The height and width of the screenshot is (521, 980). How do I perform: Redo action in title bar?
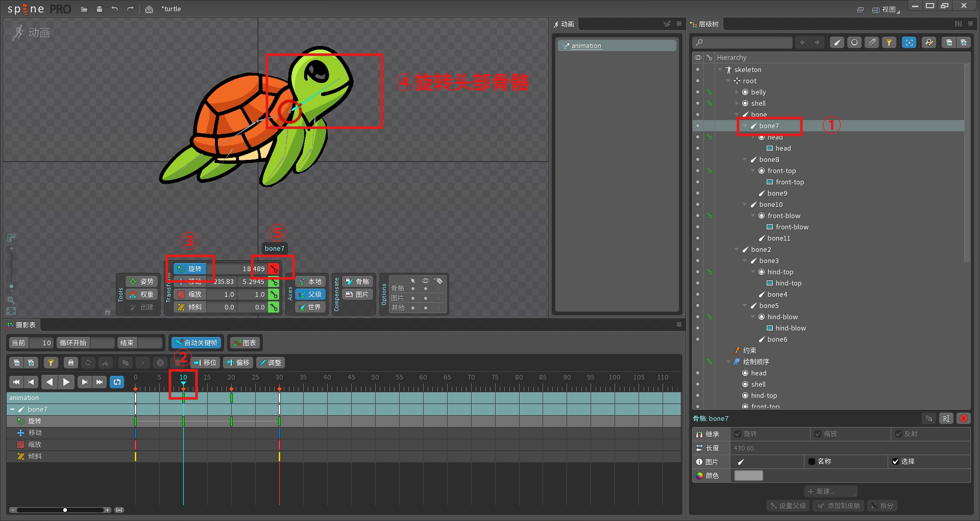(130, 9)
